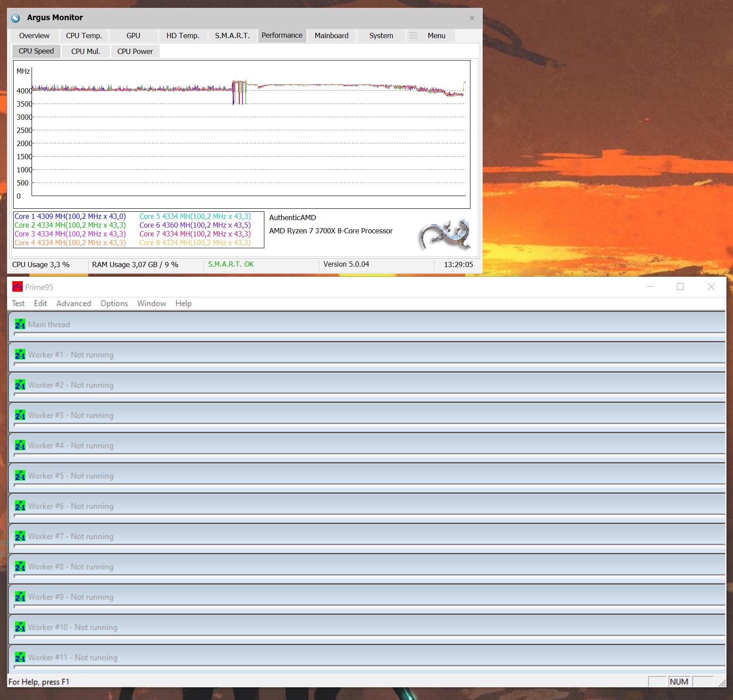Select the Main thread window title
The image size is (733, 700).
pos(49,325)
